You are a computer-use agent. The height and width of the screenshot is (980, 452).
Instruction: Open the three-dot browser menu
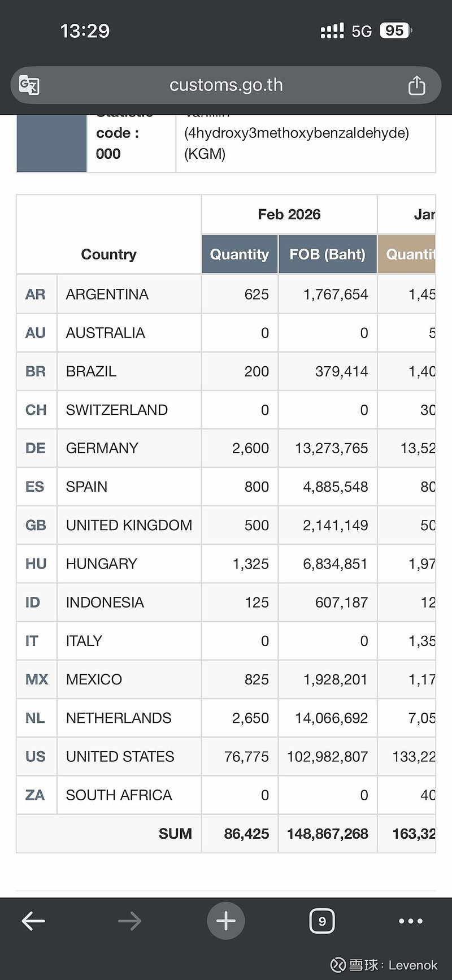pyautogui.click(x=411, y=921)
